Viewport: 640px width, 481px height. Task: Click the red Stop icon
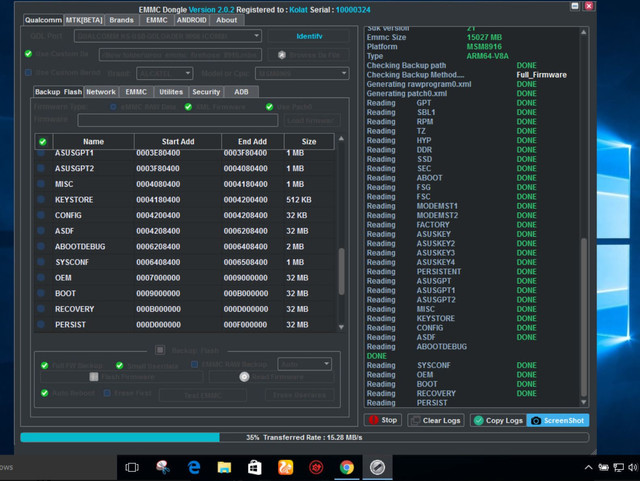click(373, 420)
